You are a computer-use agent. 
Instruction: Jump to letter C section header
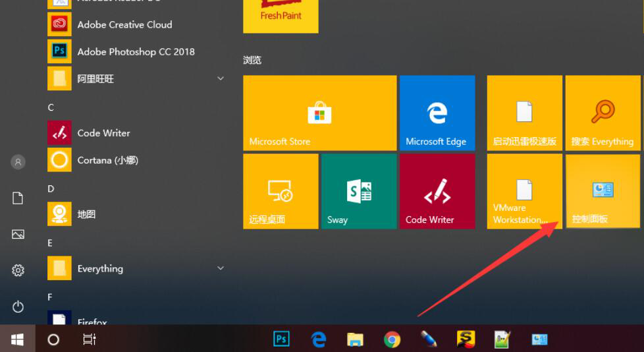(51, 107)
